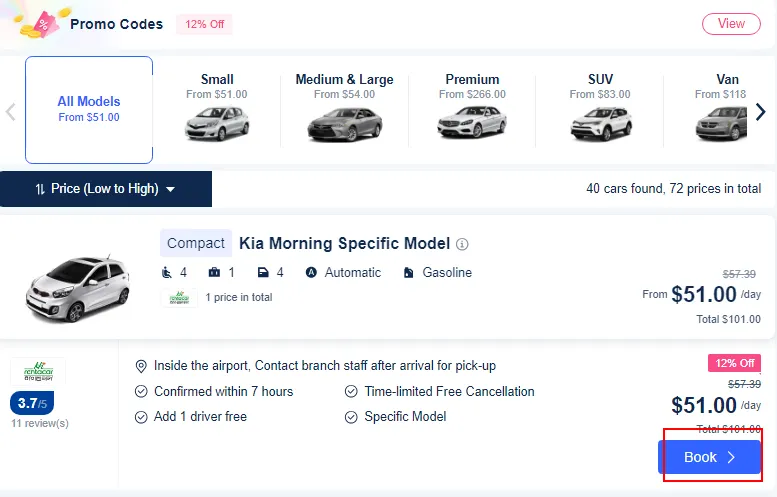Screen dimensions: 777x497
Task: Open the Price (Low to High) sort dropdown
Action: [x=106, y=189]
